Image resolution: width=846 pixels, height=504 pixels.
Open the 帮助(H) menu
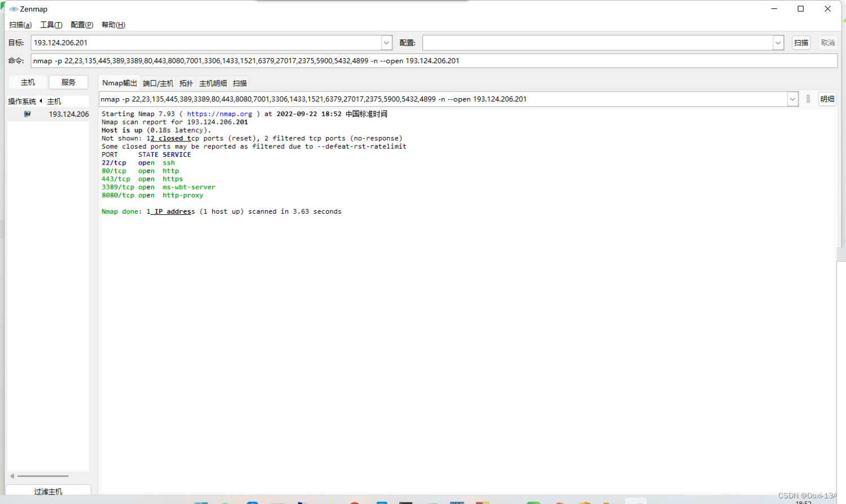[x=113, y=25]
